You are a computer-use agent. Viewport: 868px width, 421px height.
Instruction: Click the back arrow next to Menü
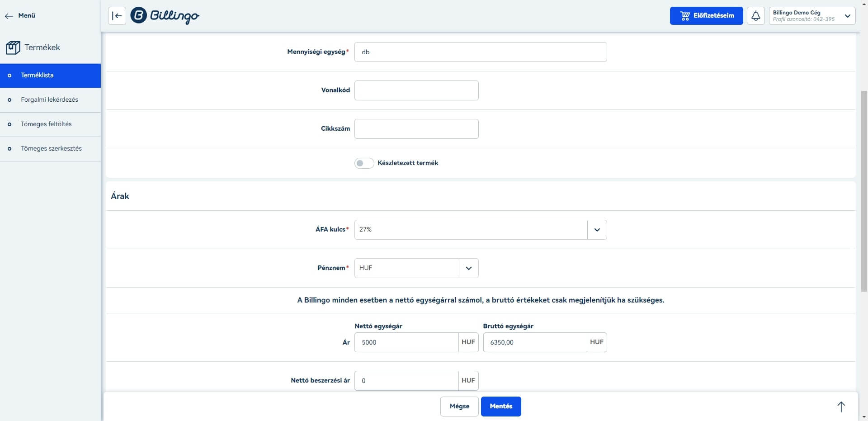click(x=9, y=16)
